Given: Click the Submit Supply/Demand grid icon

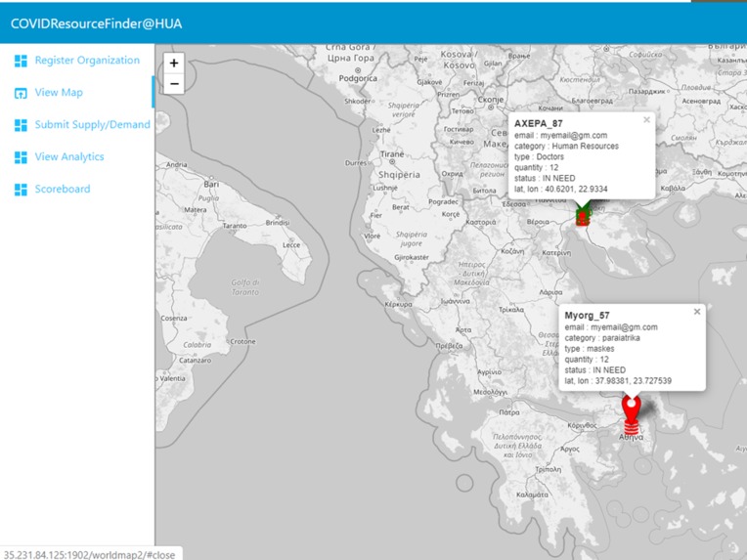Looking at the screenshot, I should point(21,125).
